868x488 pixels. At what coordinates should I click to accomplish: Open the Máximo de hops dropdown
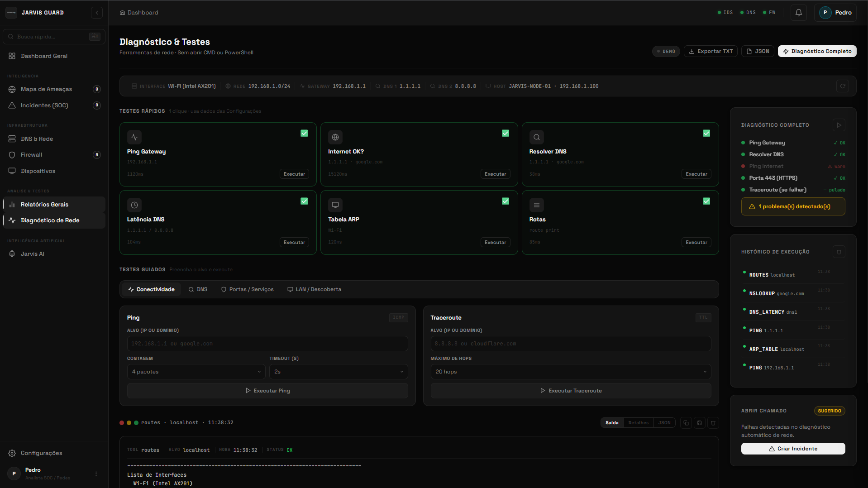571,372
